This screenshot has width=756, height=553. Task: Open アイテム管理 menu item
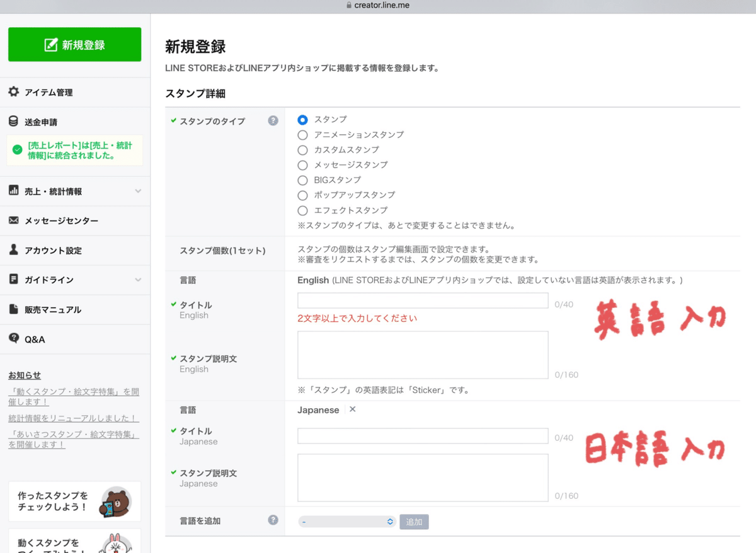click(x=49, y=93)
